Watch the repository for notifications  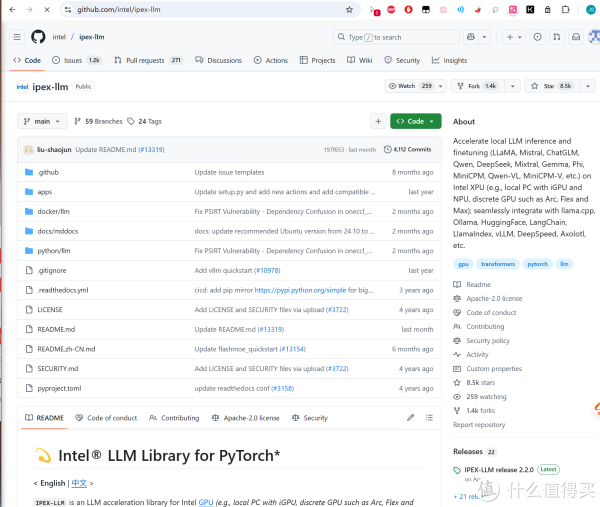pyautogui.click(x=410, y=86)
